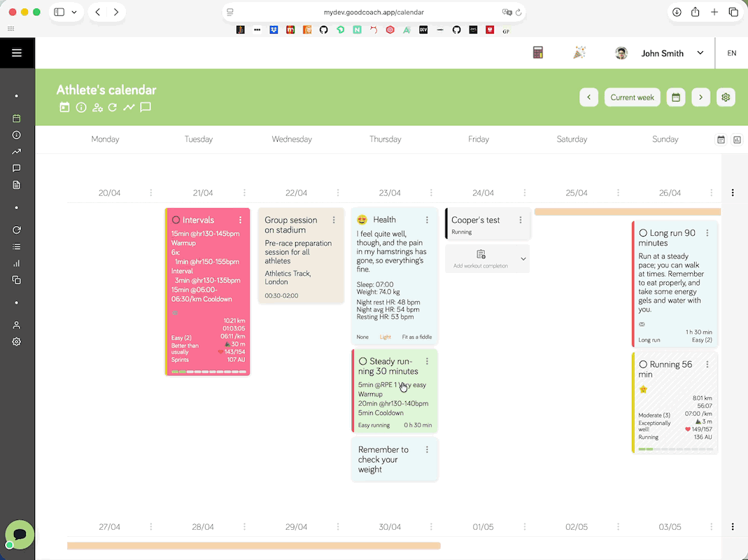Open the support chat bubble at bottom left
The image size is (748, 560).
click(20, 534)
